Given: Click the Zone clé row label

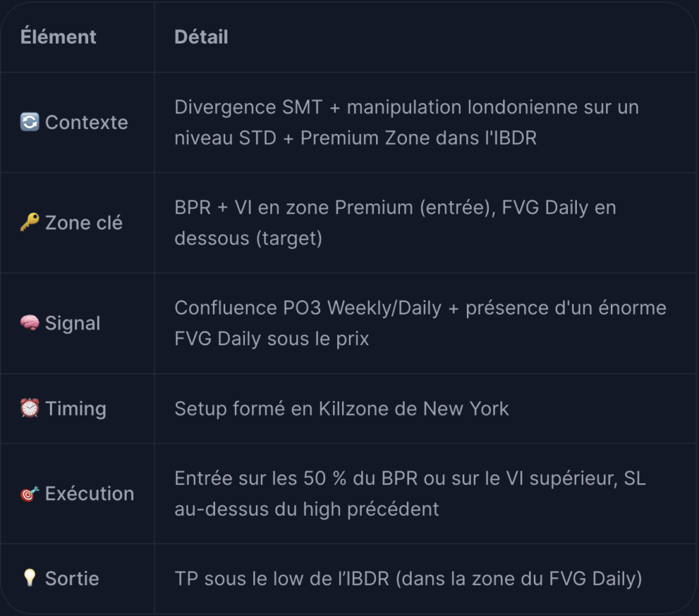Looking at the screenshot, I should point(84,222).
